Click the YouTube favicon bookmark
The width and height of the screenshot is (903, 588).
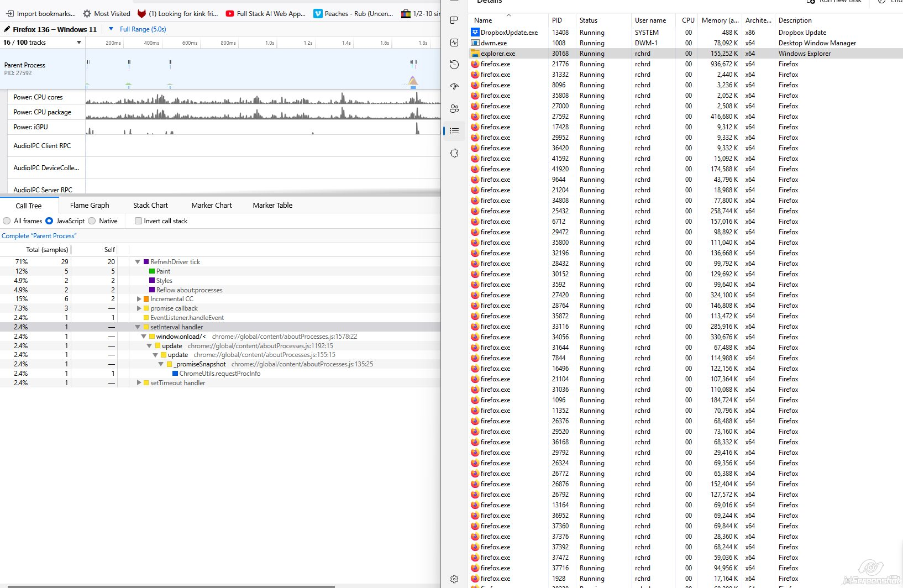(230, 14)
